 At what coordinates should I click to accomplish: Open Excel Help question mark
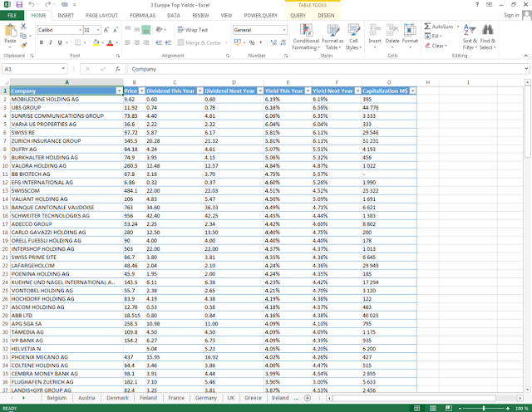click(x=477, y=5)
